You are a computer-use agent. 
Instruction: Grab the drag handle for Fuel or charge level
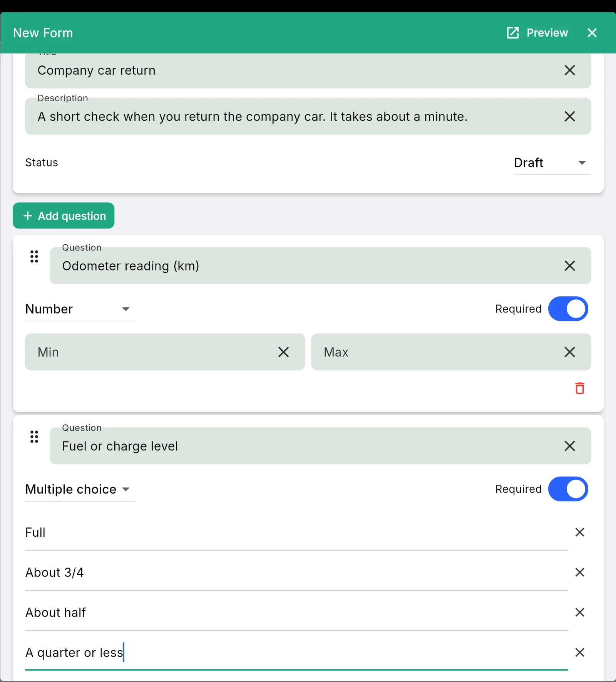pyautogui.click(x=34, y=437)
